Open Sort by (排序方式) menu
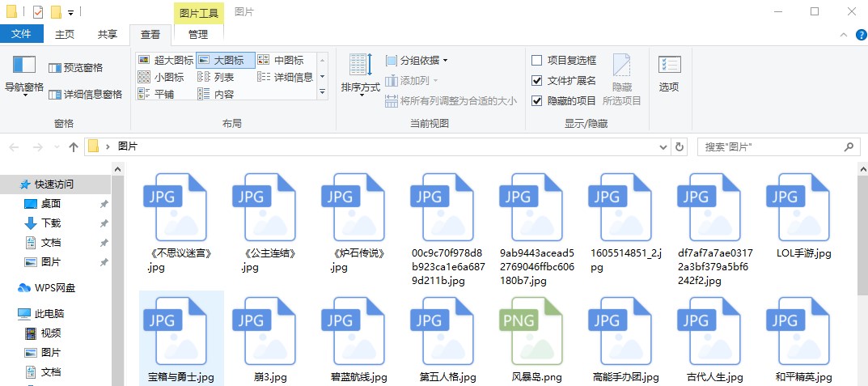868x386 pixels. (361, 76)
